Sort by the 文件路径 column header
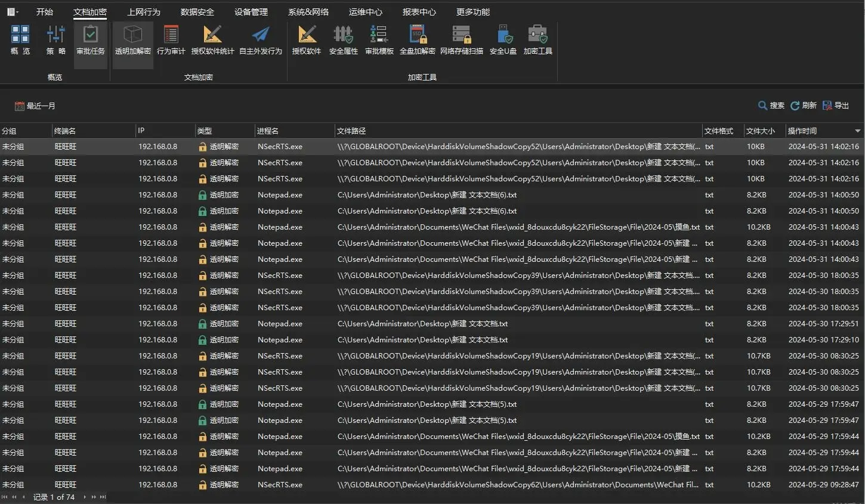The width and height of the screenshot is (865, 504). click(518, 131)
